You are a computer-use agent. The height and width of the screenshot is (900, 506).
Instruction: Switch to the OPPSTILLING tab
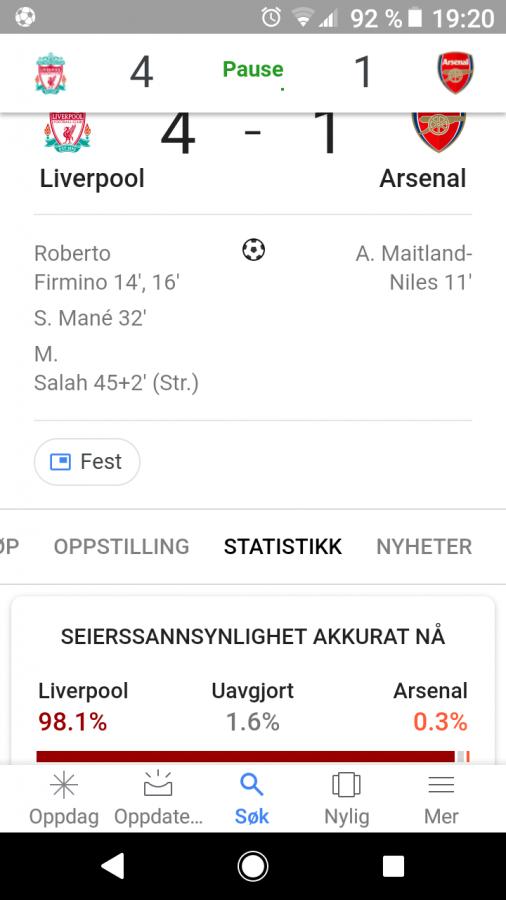pyautogui.click(x=122, y=546)
